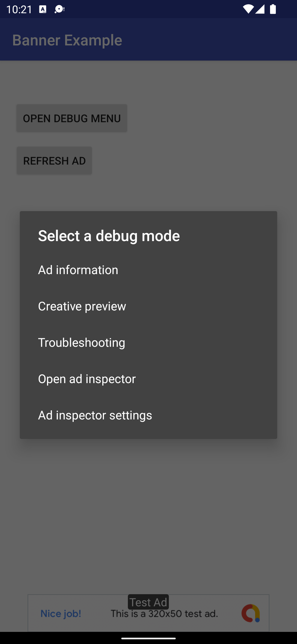Tap the keyboard language 'A' status icon
The image size is (297, 644).
[43, 9]
